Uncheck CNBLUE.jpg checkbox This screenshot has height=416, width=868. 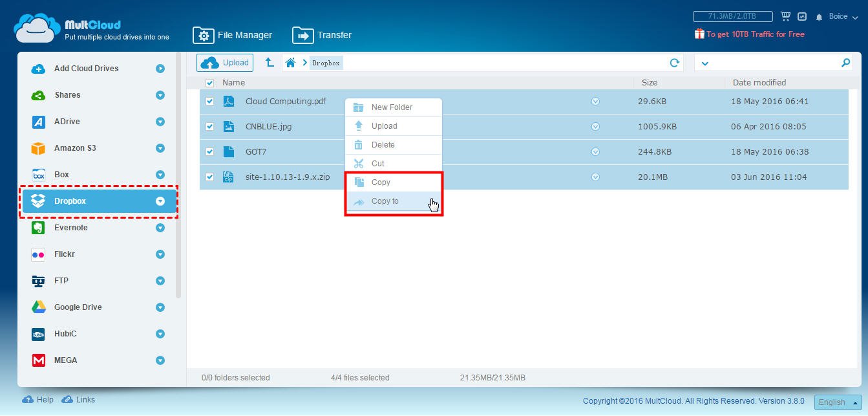(209, 127)
